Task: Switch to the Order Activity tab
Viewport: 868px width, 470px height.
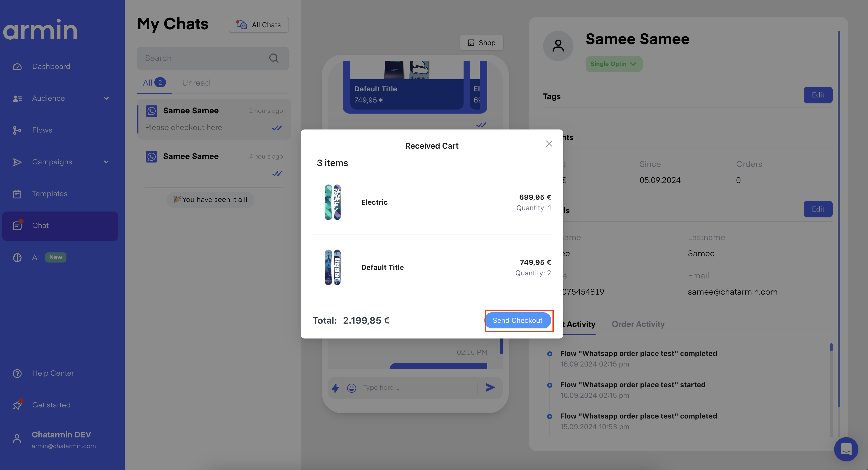Action: [638, 324]
